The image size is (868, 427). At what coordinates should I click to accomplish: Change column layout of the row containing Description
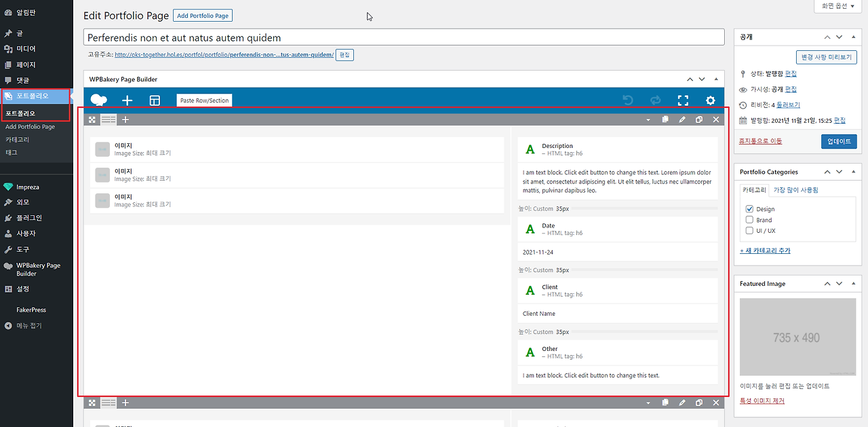pyautogui.click(x=108, y=119)
